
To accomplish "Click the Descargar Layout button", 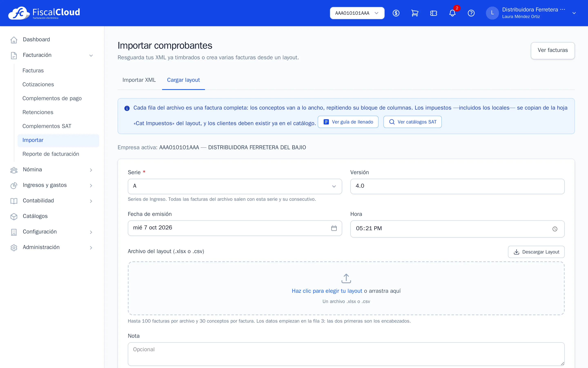I will (536, 252).
